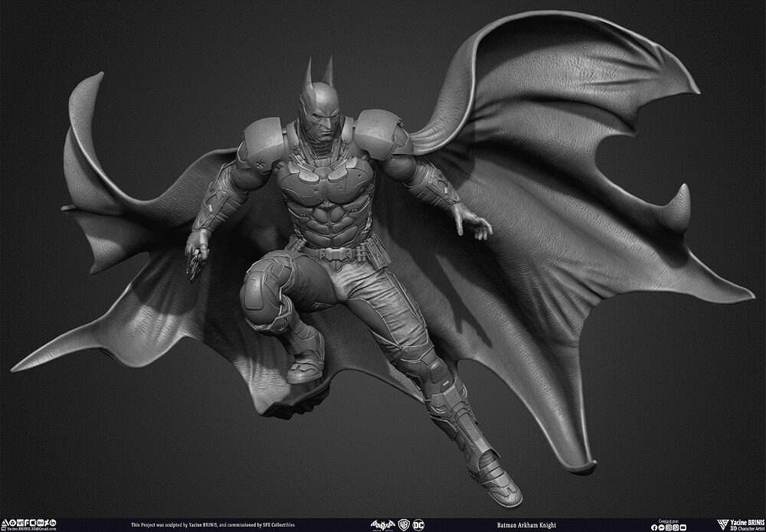Image resolution: width=766 pixels, height=532 pixels.
Task: Click the Instagram icon under Contact me
Action: 669,527
